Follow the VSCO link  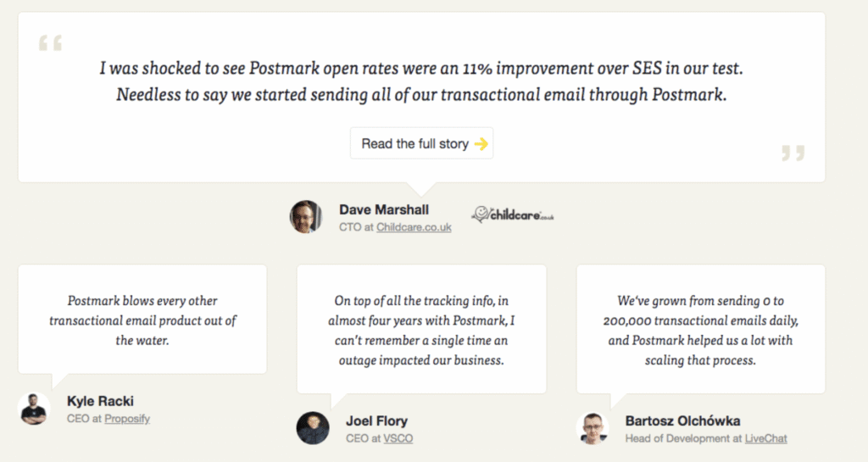[x=398, y=438]
